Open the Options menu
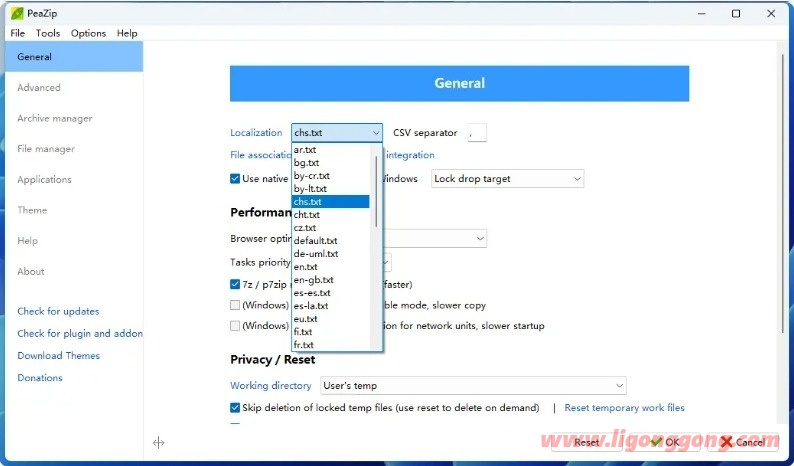The width and height of the screenshot is (794, 466). (x=88, y=33)
